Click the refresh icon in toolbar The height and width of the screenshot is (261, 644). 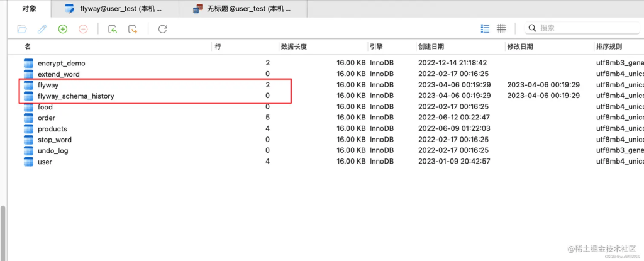click(162, 29)
